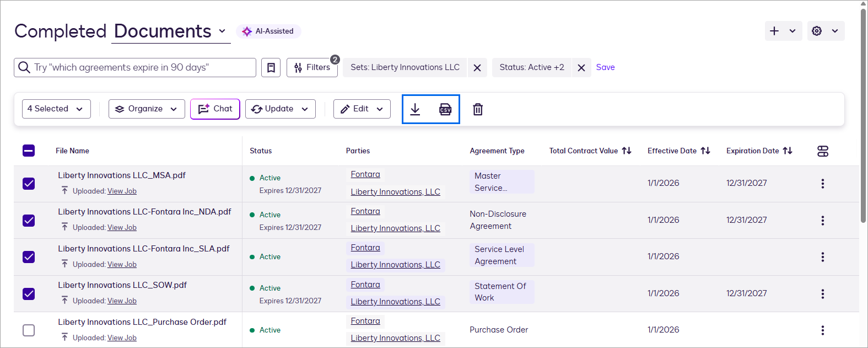
Task: Click Fontara party in SLA.pdf row
Action: click(x=365, y=248)
